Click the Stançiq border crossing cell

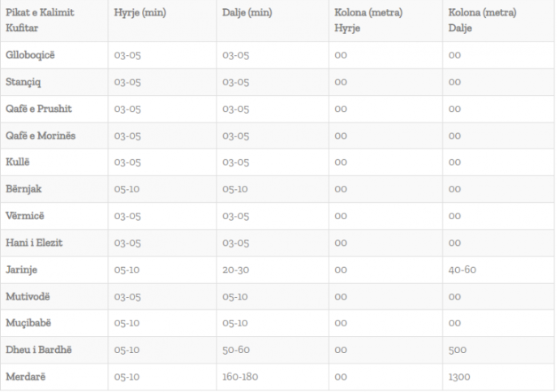coord(25,82)
